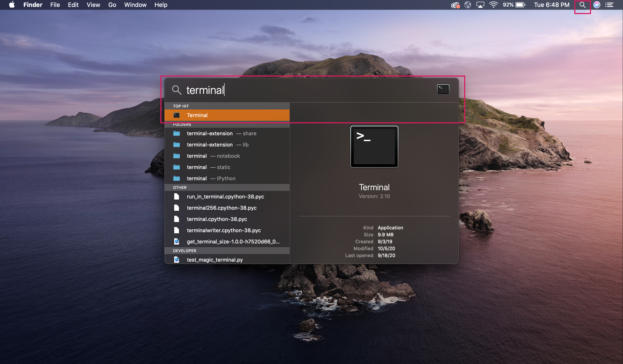Screen dimensions: 623x364
Task: Click the globe icon in the menu bar
Action: [467, 5]
